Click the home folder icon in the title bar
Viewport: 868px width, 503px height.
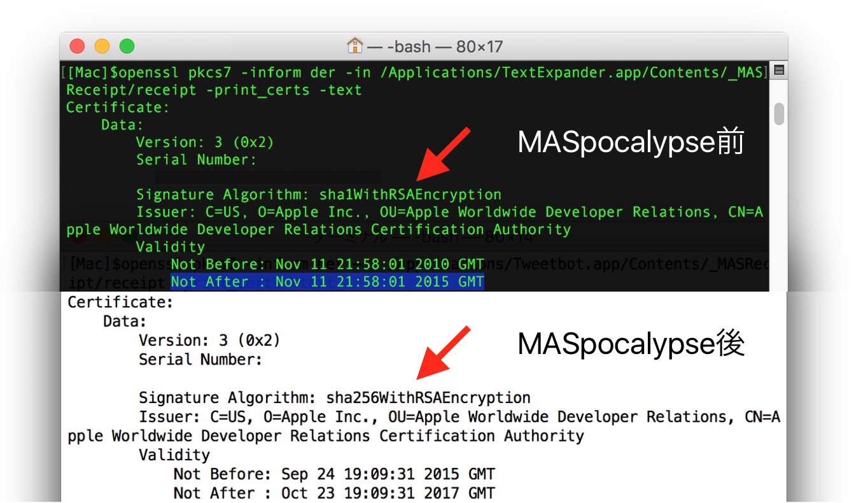[354, 46]
